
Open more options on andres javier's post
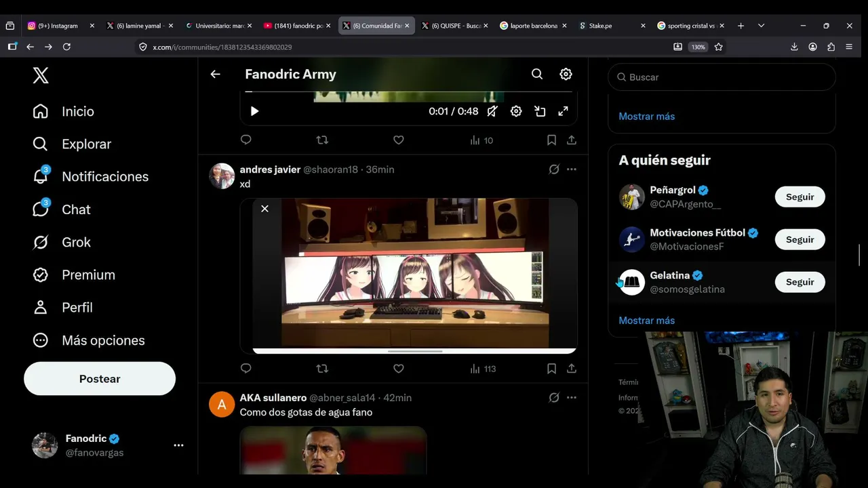pyautogui.click(x=572, y=169)
